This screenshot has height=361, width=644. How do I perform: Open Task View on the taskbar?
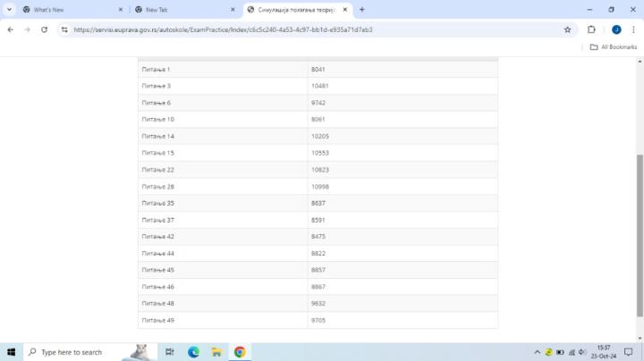click(169, 352)
